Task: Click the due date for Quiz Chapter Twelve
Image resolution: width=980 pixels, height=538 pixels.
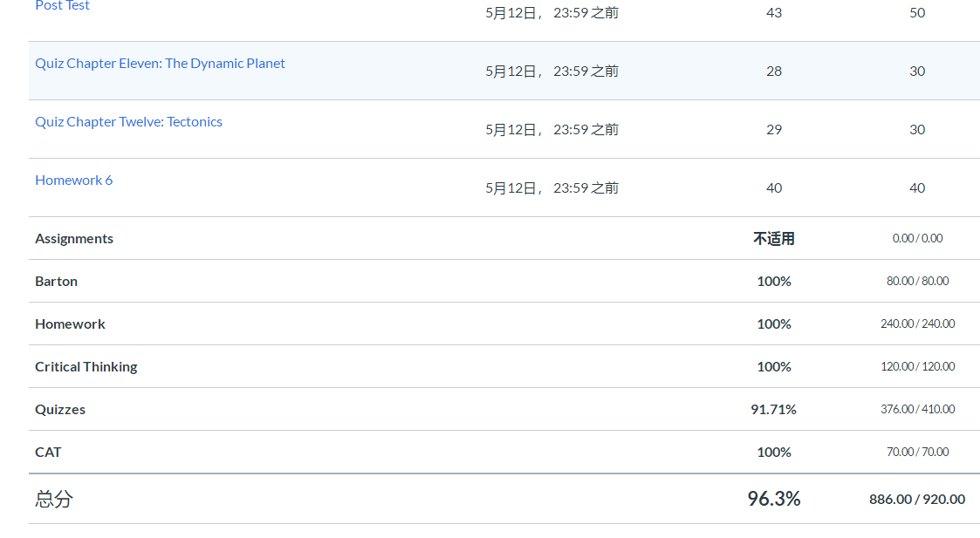Action: click(x=552, y=130)
